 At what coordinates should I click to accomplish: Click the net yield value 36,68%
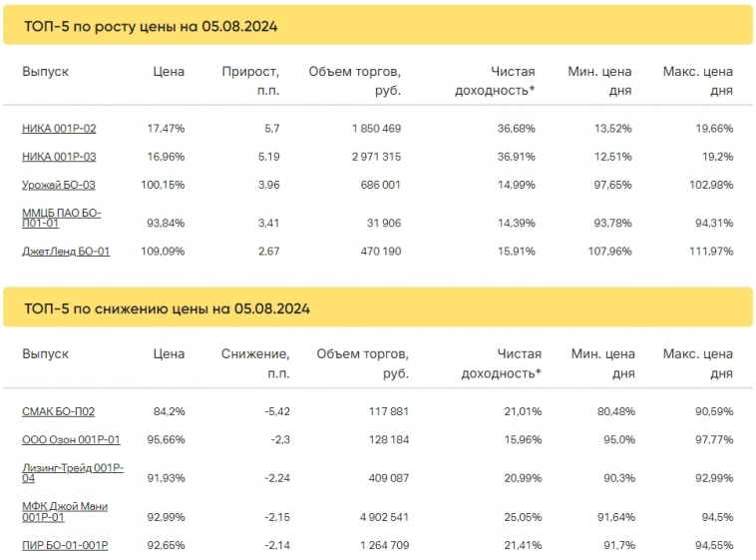pos(515,129)
